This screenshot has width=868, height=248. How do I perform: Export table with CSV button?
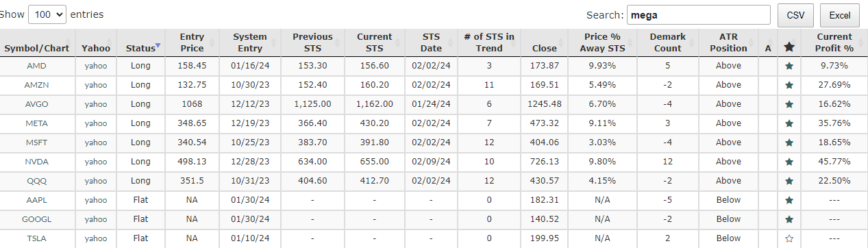click(795, 15)
